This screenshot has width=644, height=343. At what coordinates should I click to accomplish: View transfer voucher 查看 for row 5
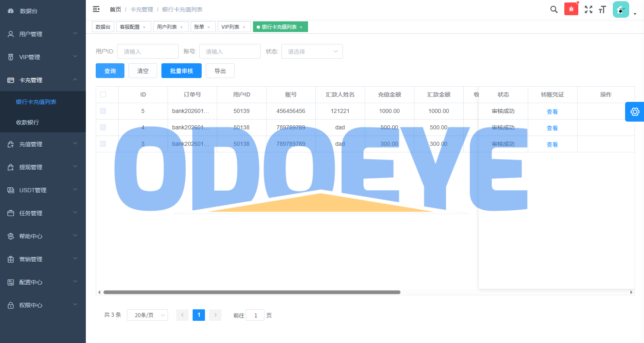(552, 112)
